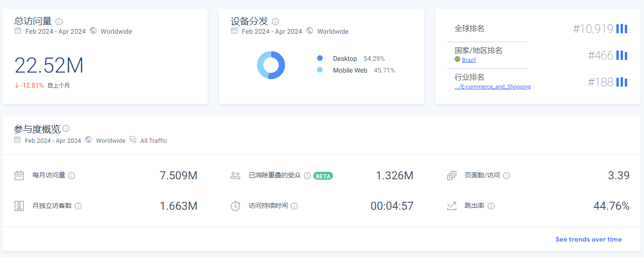Click bar chart icon beside #466
644x257 pixels.
[x=622, y=55]
